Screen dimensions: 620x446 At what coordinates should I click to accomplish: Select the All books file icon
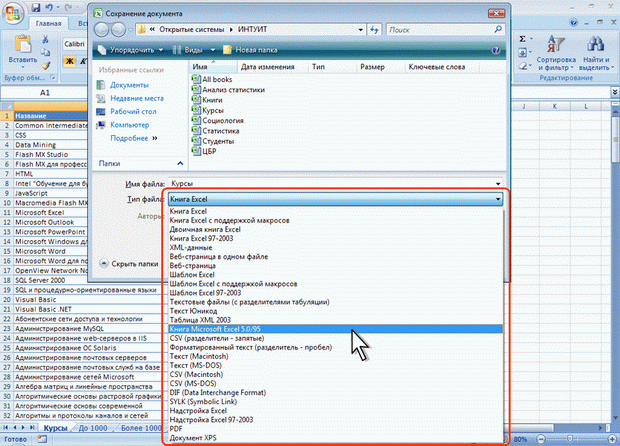point(196,79)
